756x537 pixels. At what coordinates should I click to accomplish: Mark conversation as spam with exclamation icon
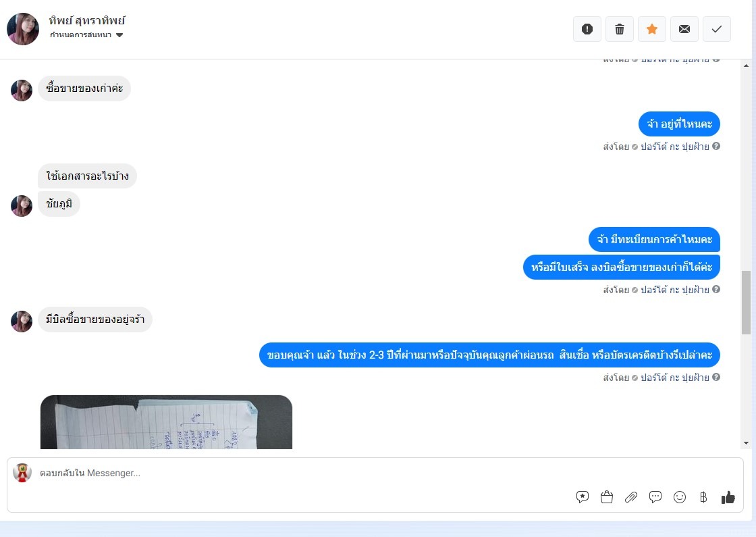click(587, 29)
